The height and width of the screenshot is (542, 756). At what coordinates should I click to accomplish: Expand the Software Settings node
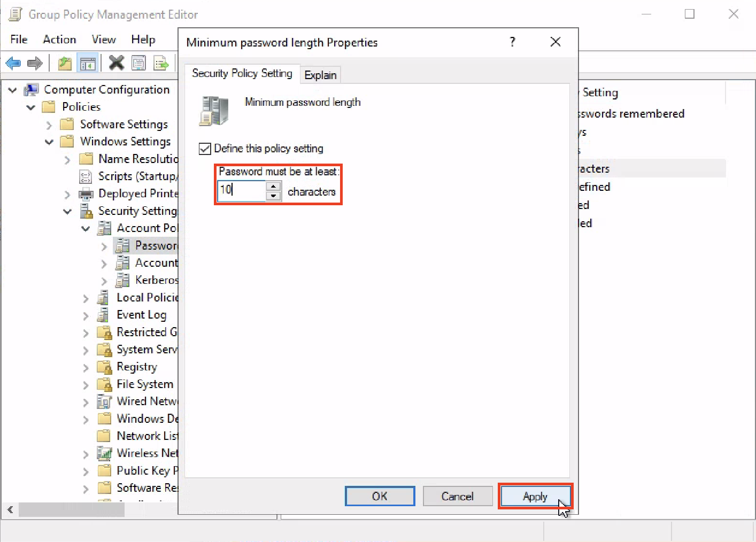(49, 125)
